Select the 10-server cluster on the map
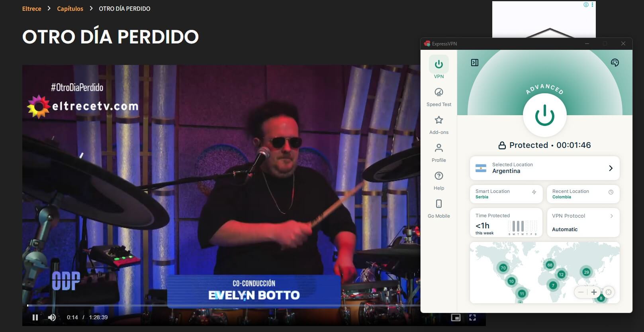Viewport: 644px width, 332px height. (511, 281)
